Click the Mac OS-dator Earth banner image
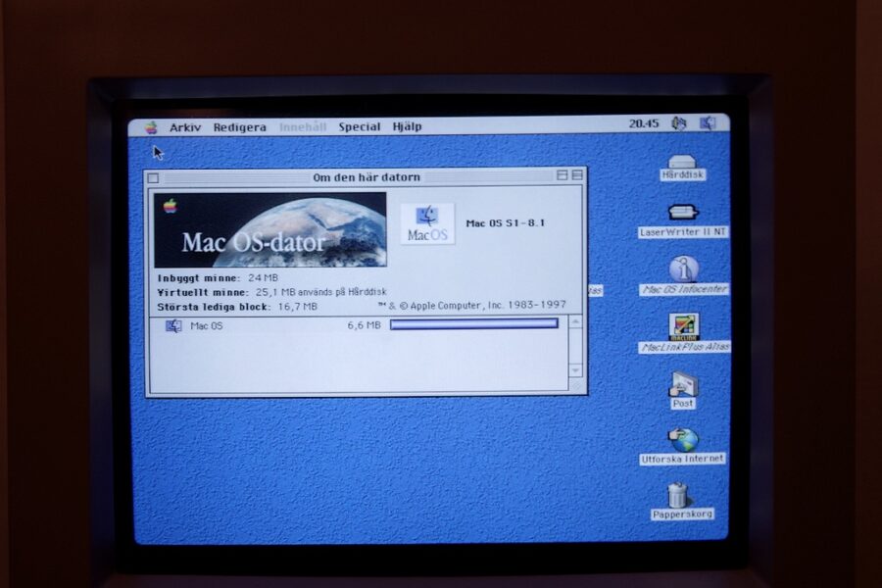The image size is (882, 588). click(270, 230)
